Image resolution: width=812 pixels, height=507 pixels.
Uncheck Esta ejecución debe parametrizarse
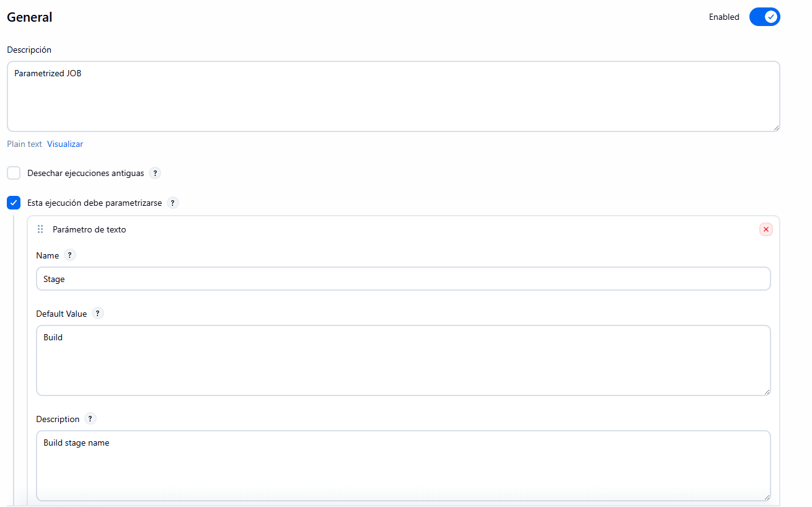coord(14,203)
